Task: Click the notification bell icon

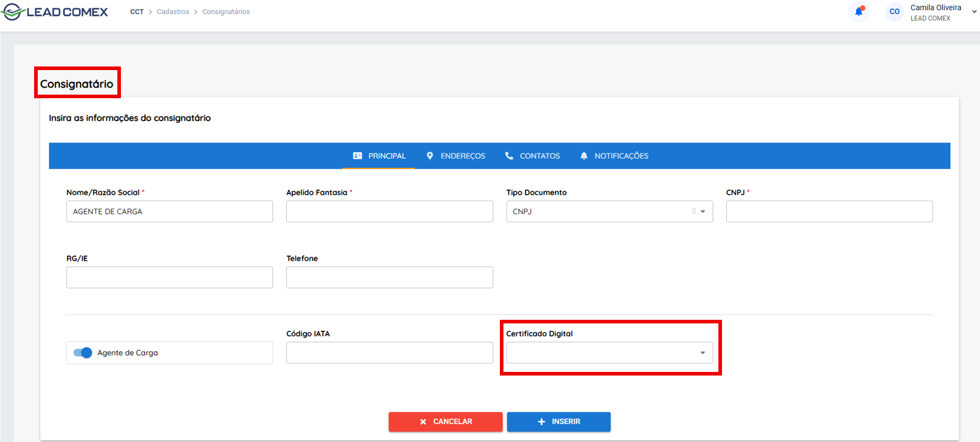Action: (859, 11)
